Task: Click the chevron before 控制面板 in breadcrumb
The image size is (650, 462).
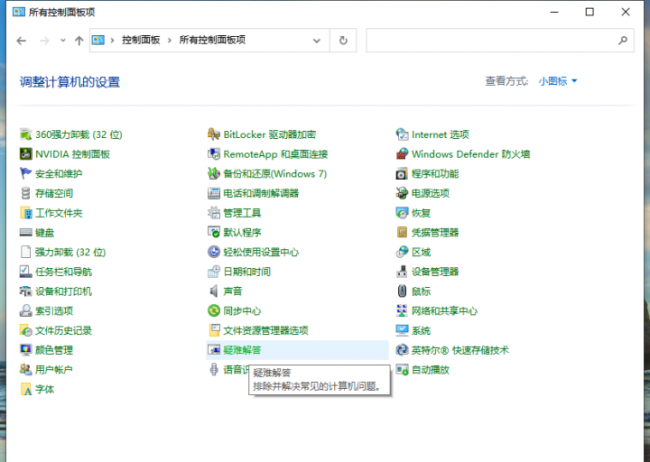Action: tap(112, 40)
